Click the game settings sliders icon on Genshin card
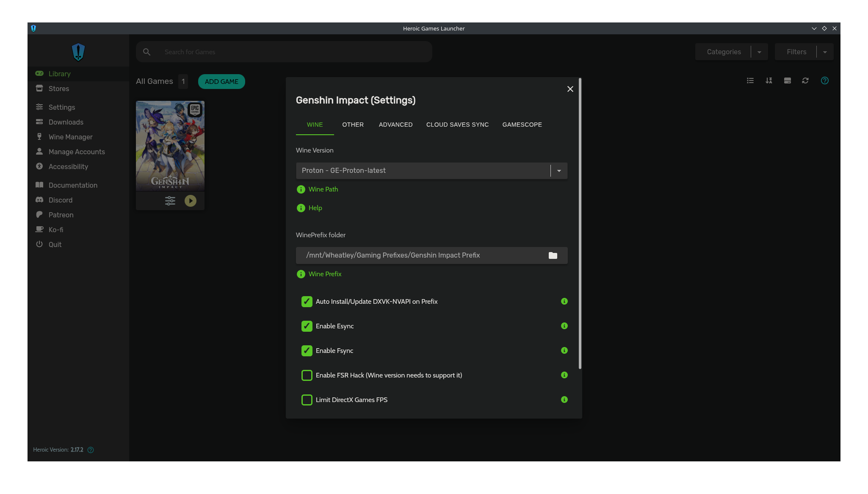The width and height of the screenshot is (868, 494). click(170, 201)
